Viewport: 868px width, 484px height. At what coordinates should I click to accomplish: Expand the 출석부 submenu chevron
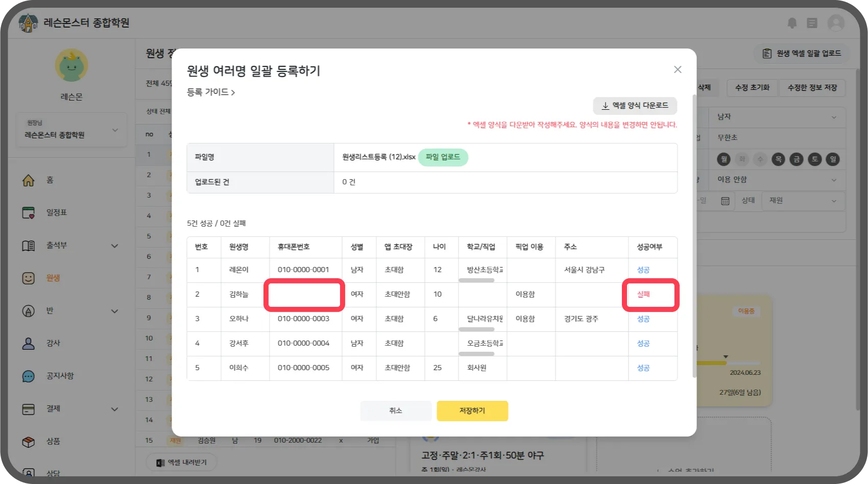click(x=115, y=246)
